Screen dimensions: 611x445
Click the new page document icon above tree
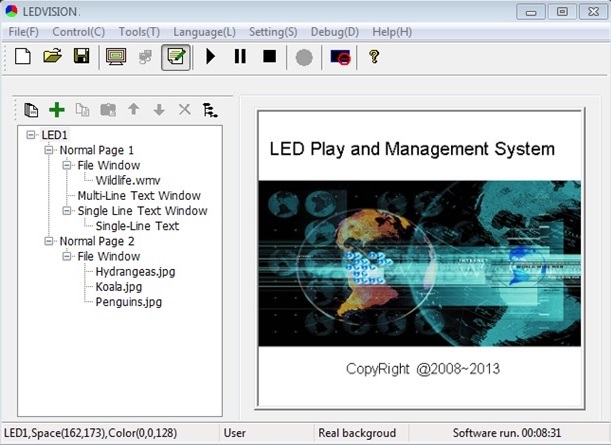(x=31, y=110)
